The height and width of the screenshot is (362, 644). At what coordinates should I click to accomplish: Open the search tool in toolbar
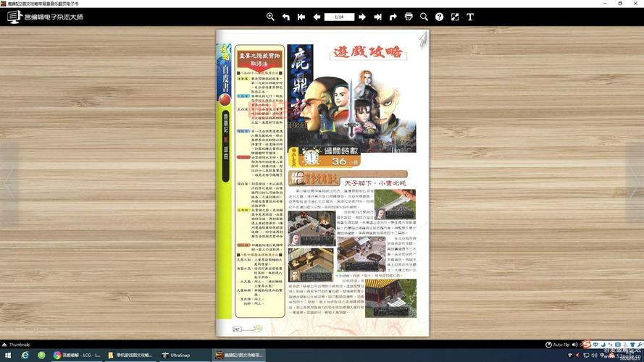tap(424, 17)
